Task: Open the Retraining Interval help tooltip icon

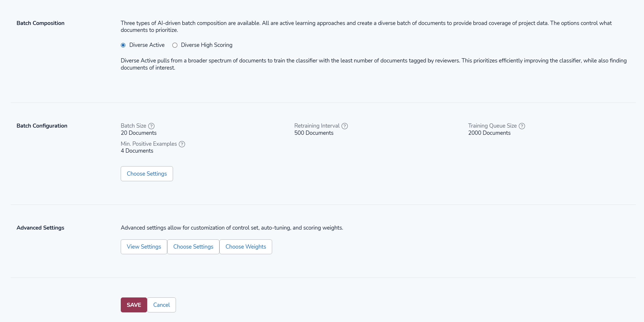Action: [344, 126]
